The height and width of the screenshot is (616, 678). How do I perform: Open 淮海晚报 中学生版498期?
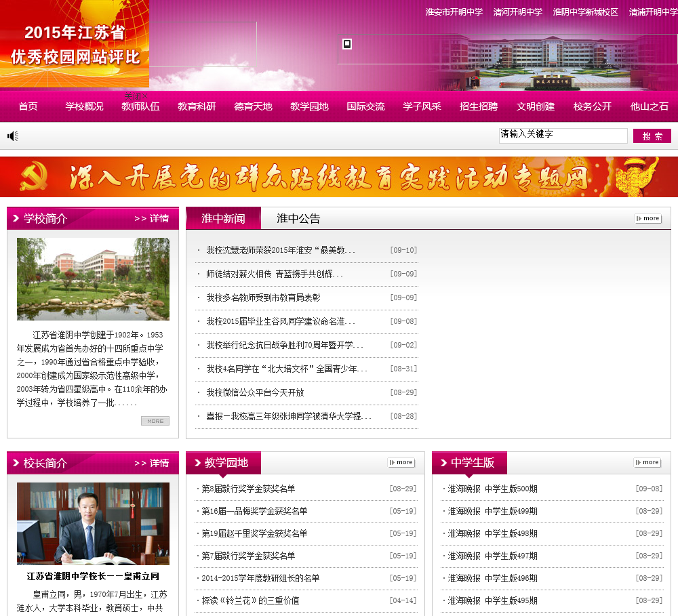pyautogui.click(x=492, y=534)
